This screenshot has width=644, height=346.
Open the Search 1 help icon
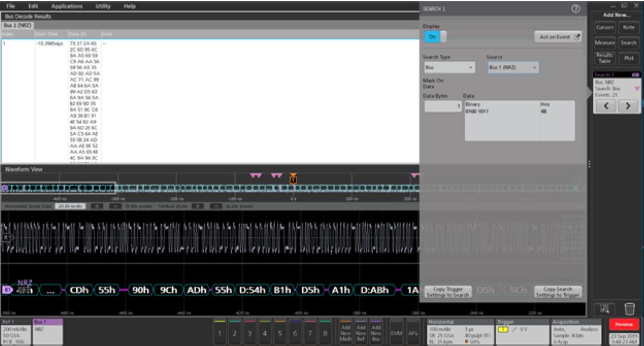575,9
